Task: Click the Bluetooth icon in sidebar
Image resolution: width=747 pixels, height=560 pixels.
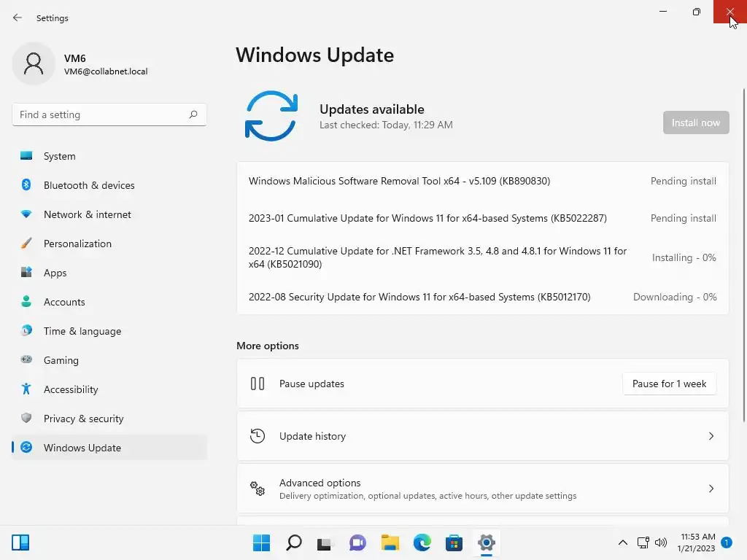Action: click(26, 184)
